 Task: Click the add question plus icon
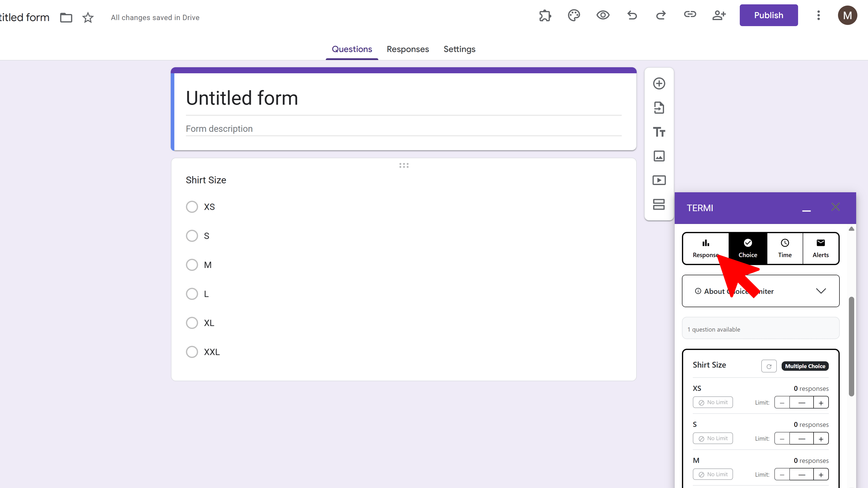click(x=659, y=83)
